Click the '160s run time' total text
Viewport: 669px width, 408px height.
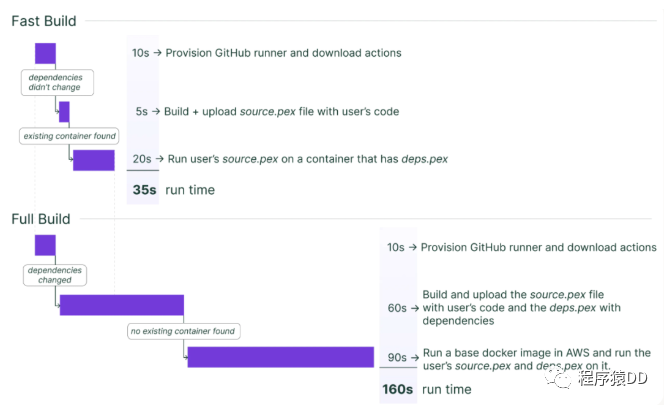(x=427, y=389)
